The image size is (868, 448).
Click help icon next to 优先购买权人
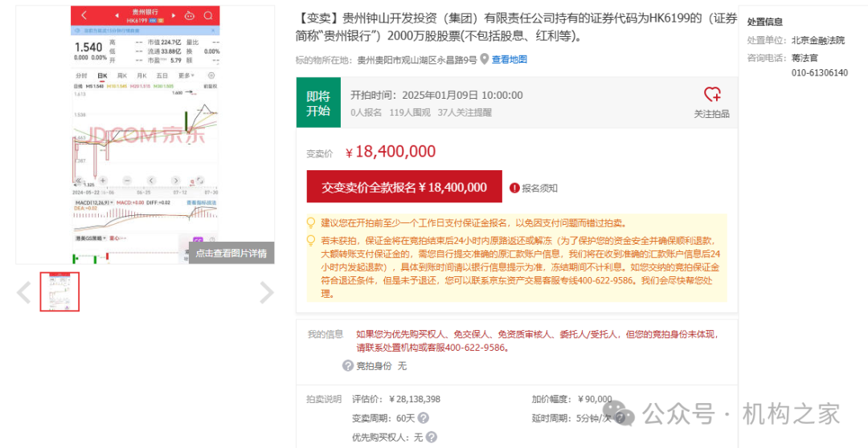pyautogui.click(x=432, y=438)
